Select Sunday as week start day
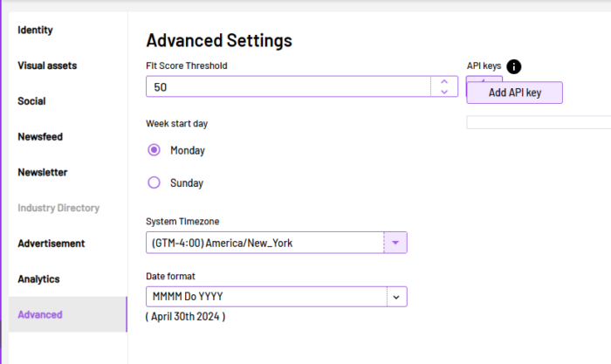611x364 pixels. [x=154, y=182]
